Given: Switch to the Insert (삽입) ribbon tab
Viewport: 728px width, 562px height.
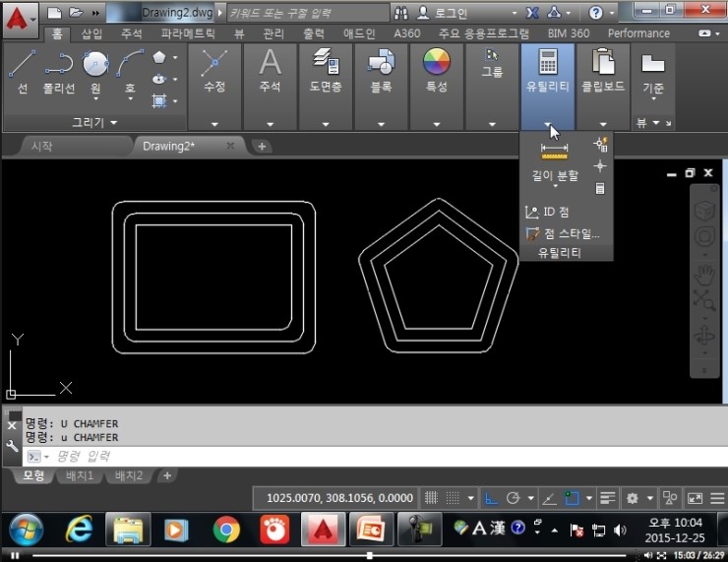Looking at the screenshot, I should 91,33.
